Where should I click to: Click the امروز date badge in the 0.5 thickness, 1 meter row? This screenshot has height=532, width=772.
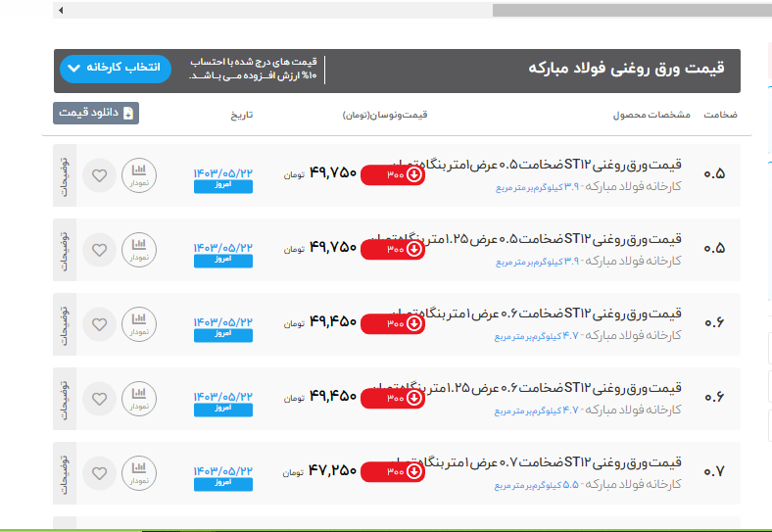click(x=222, y=186)
